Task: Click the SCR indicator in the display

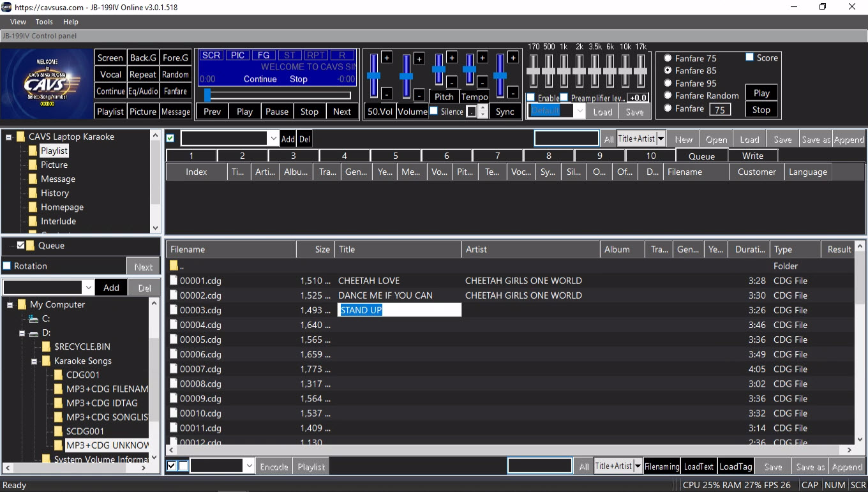Action: tap(211, 56)
